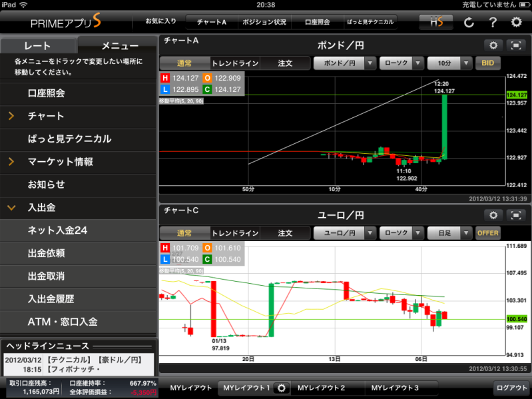Open ユーロ/円 currency dropdown in Chart C
532x399 pixels.
344,233
